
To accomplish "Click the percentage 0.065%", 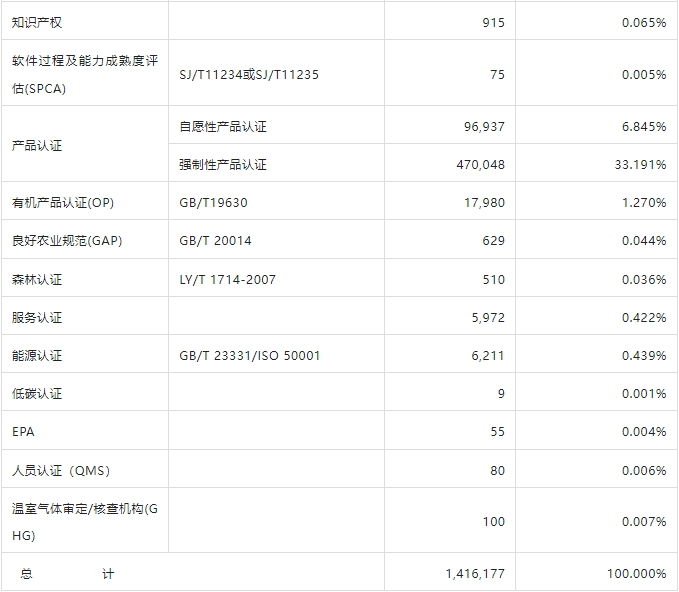I will click(x=644, y=23).
